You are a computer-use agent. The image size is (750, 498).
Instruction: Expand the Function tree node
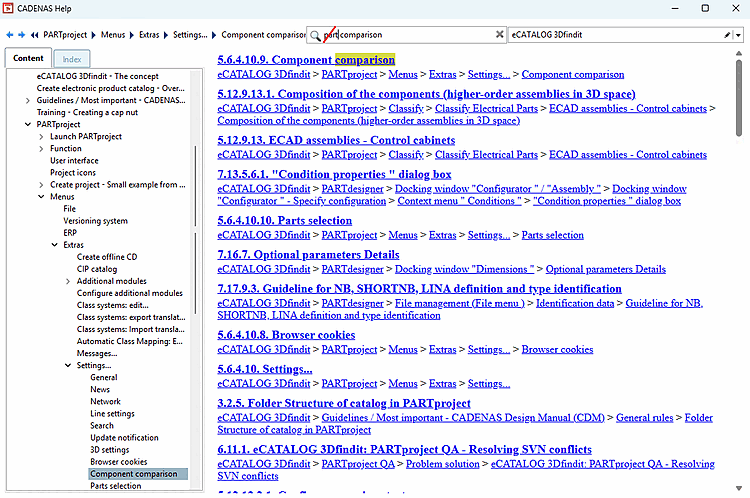pos(41,149)
